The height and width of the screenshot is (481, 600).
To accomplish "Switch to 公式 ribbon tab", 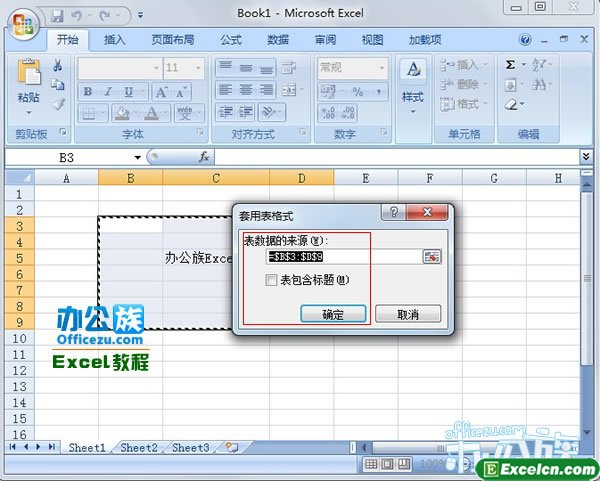I will [x=231, y=39].
